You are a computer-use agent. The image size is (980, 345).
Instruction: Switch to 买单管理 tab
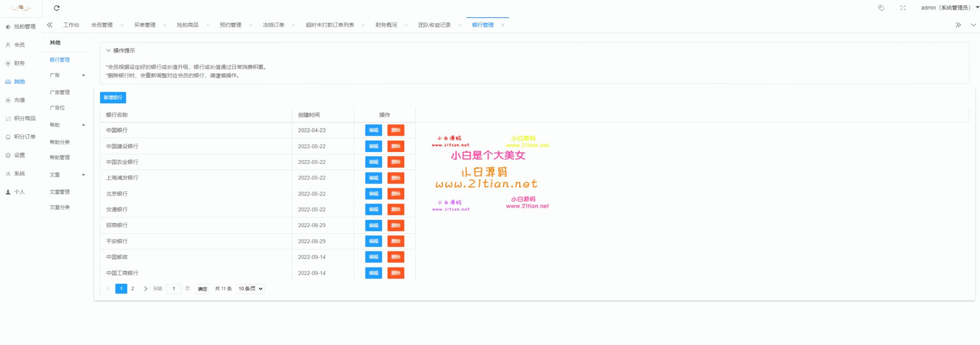[x=145, y=25]
